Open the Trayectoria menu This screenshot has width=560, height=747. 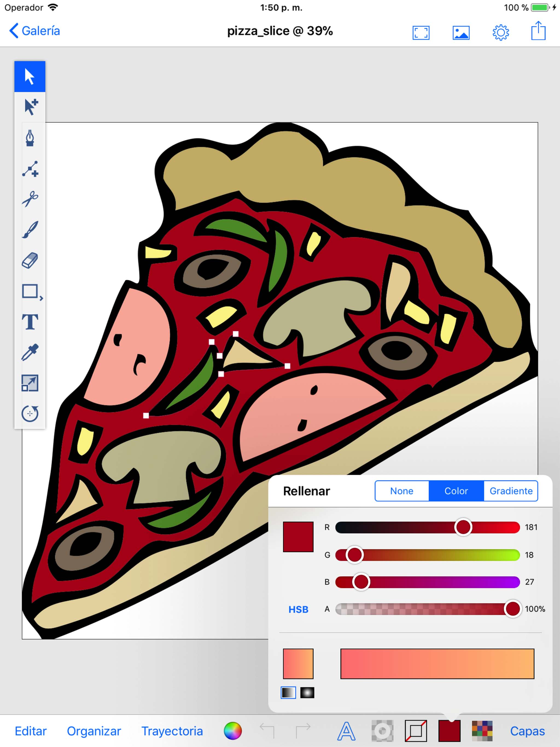[x=172, y=731]
